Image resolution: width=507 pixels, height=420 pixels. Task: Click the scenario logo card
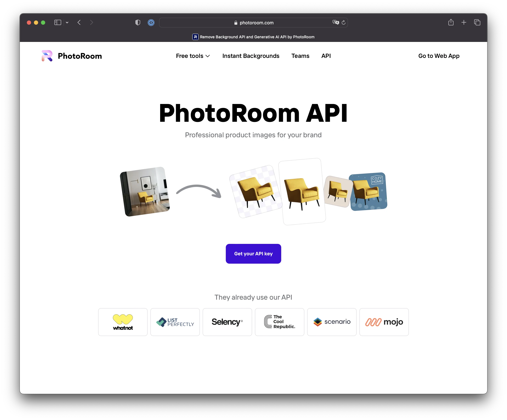click(332, 322)
